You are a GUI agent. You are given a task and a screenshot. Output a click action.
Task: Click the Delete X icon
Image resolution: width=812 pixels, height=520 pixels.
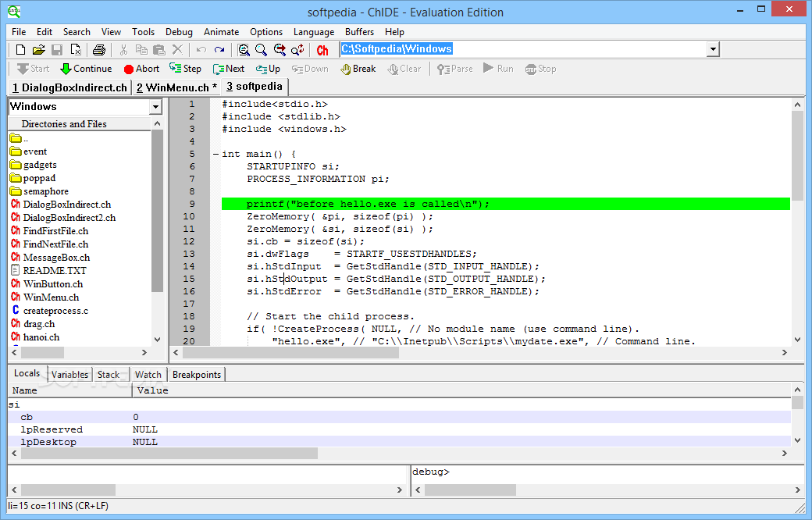coord(177,50)
